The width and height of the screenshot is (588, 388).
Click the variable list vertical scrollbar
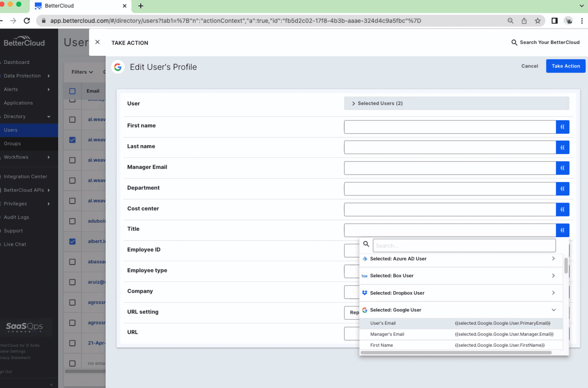click(x=566, y=266)
